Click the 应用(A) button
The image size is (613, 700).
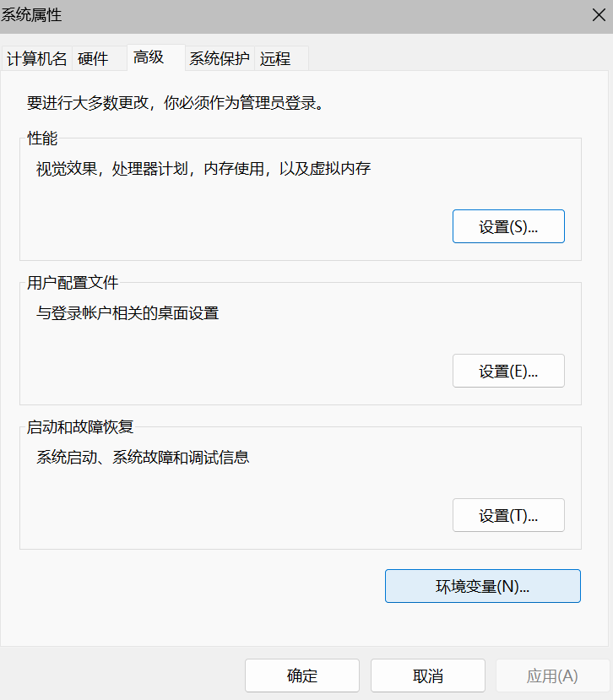click(552, 676)
